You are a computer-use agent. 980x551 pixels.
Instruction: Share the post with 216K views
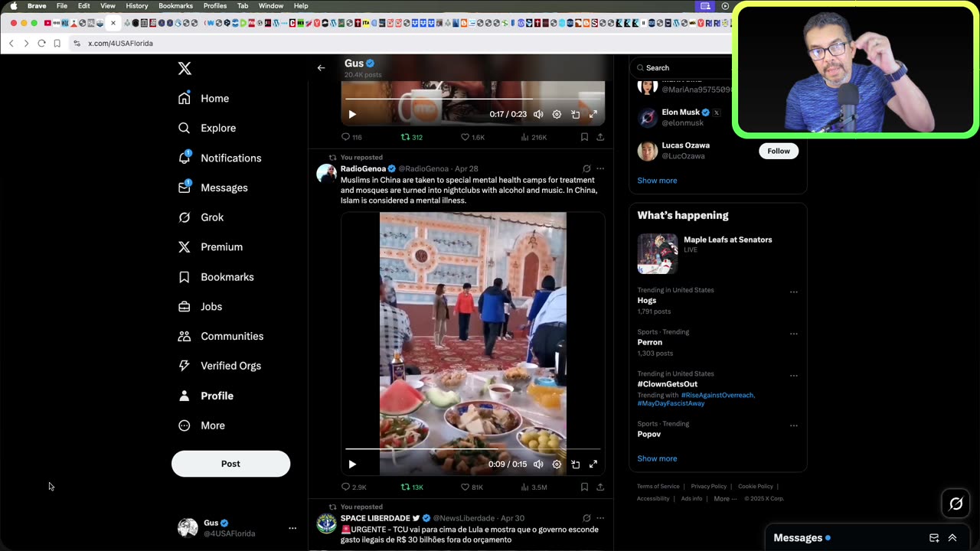pos(600,137)
